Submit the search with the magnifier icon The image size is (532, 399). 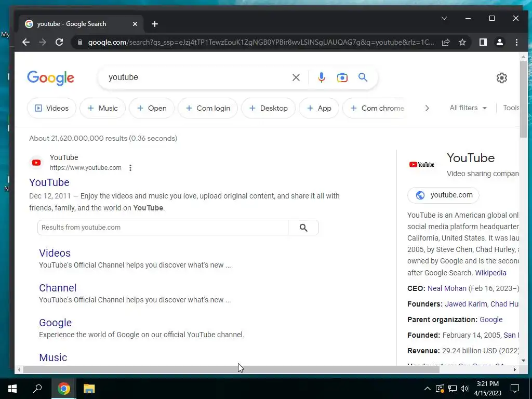coord(363,77)
